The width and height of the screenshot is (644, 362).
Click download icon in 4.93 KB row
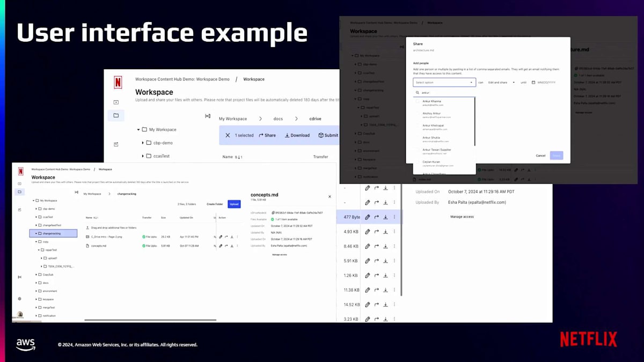point(385,232)
